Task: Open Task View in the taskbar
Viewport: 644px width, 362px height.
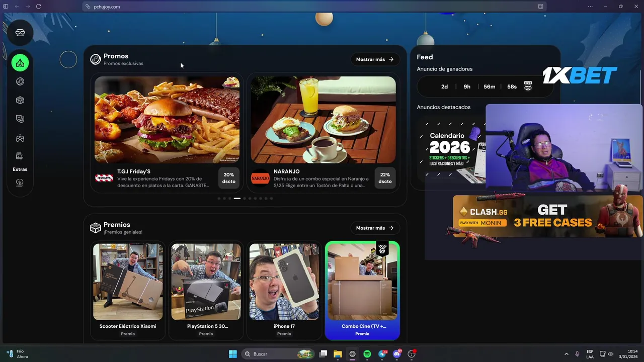Action: point(324,354)
